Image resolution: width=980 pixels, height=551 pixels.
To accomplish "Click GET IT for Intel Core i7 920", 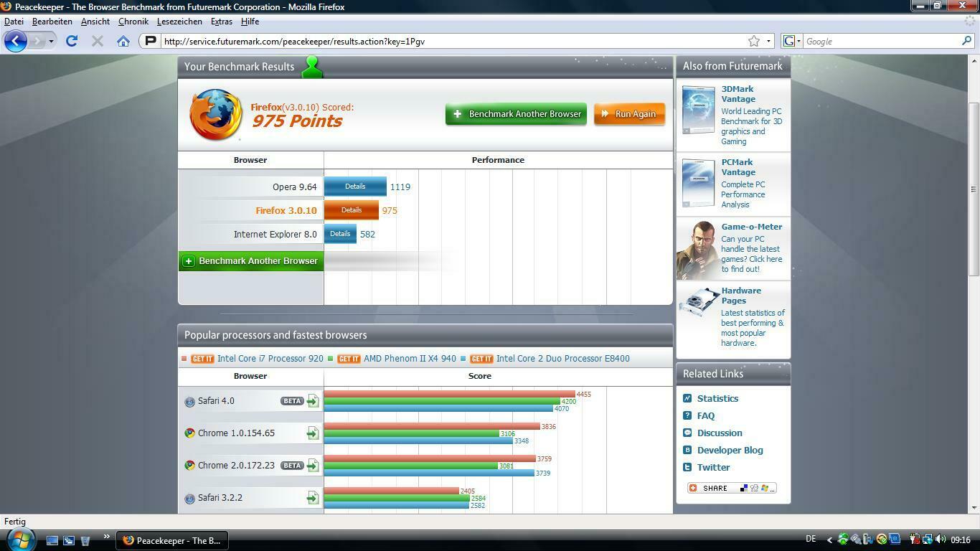I will [x=202, y=359].
